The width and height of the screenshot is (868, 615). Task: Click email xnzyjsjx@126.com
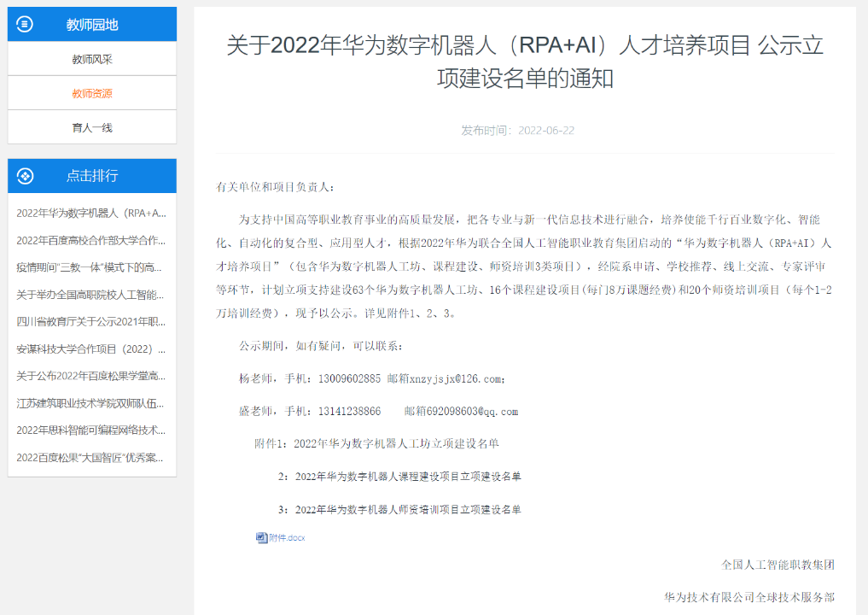click(457, 379)
